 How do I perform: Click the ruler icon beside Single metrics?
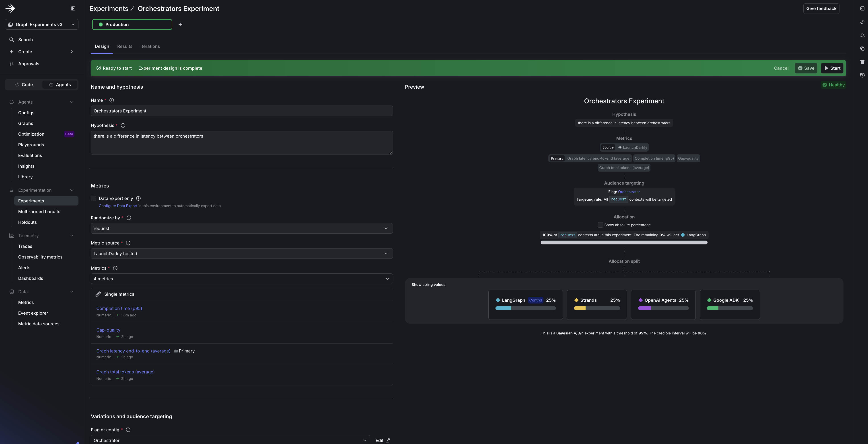[x=98, y=294]
